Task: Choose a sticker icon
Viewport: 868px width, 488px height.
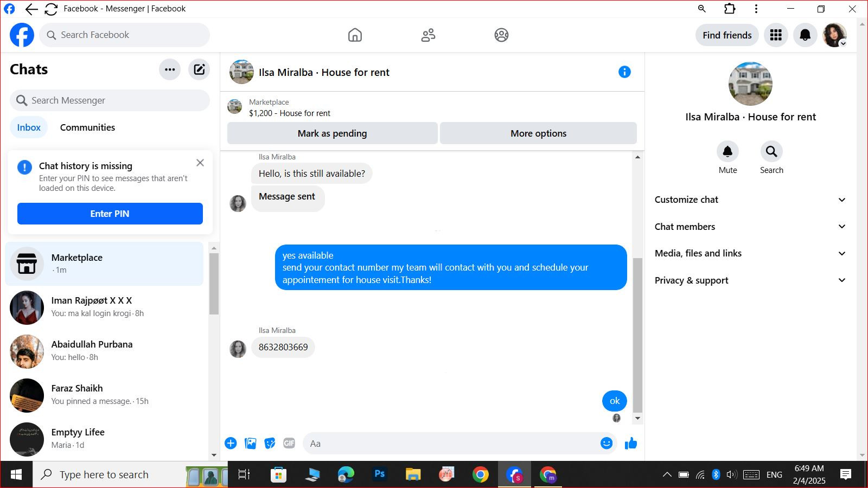Action: (x=270, y=444)
